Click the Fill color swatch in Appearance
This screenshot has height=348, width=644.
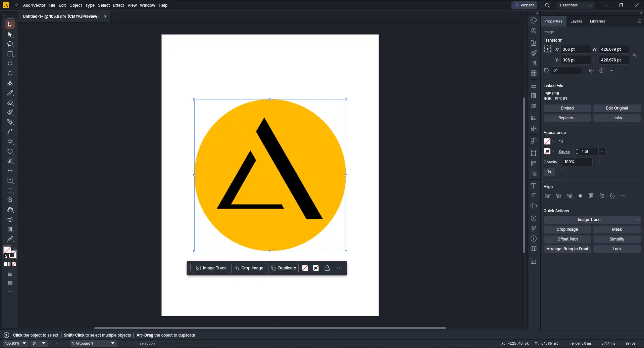[547, 141]
